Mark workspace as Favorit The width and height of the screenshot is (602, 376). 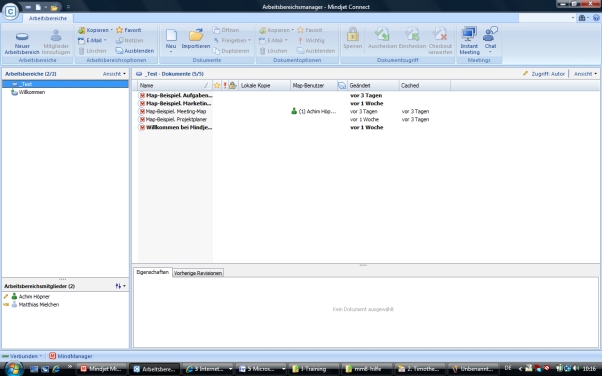129,30
